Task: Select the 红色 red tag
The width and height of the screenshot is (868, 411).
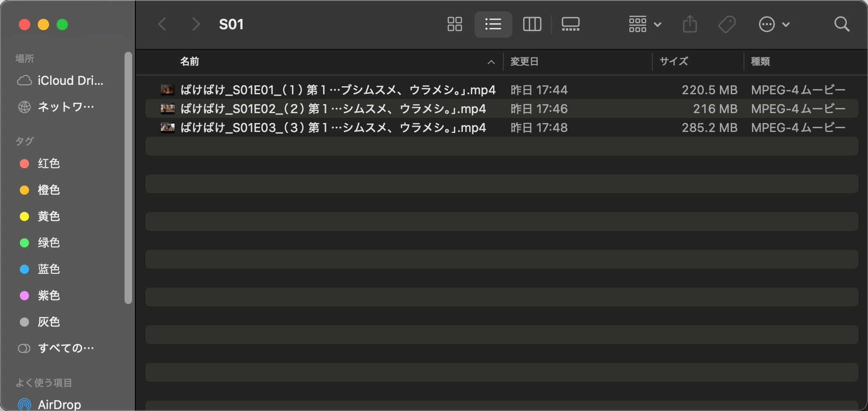Action: [x=48, y=164]
